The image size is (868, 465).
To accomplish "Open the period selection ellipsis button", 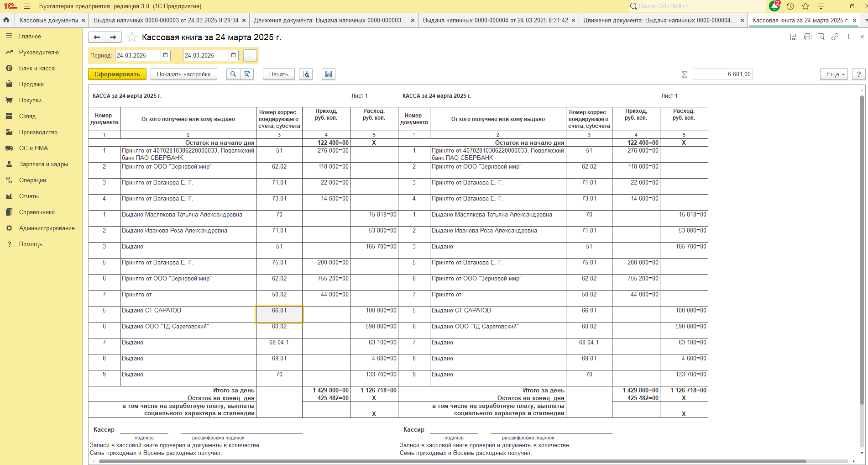I will pos(250,55).
